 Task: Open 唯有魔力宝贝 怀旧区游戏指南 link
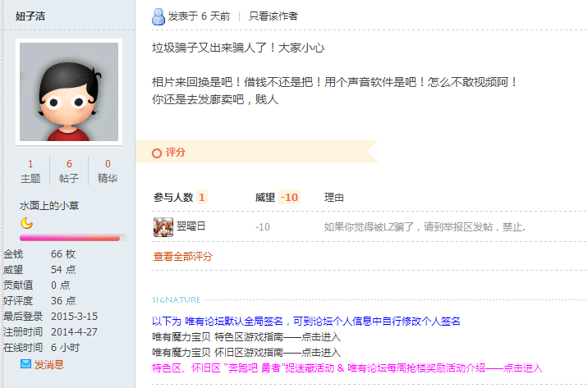(246, 353)
